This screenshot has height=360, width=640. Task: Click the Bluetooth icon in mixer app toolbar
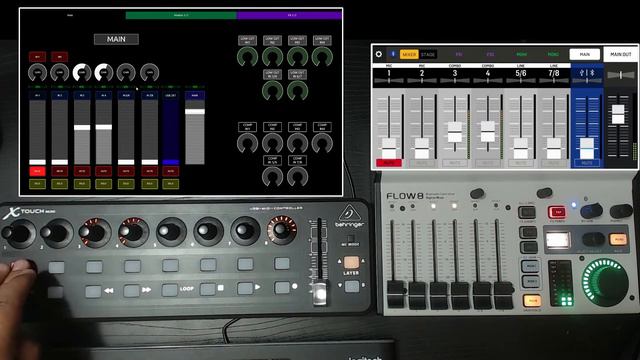[x=393, y=54]
